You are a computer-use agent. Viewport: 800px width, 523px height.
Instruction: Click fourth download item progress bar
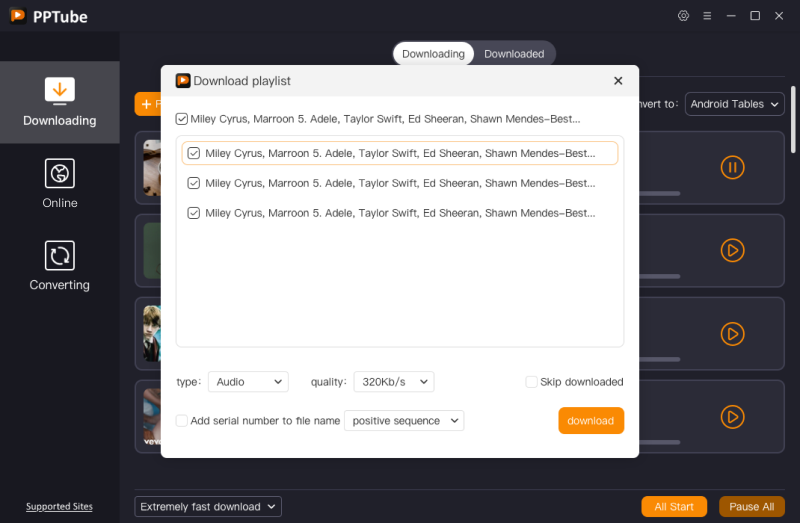point(660,442)
